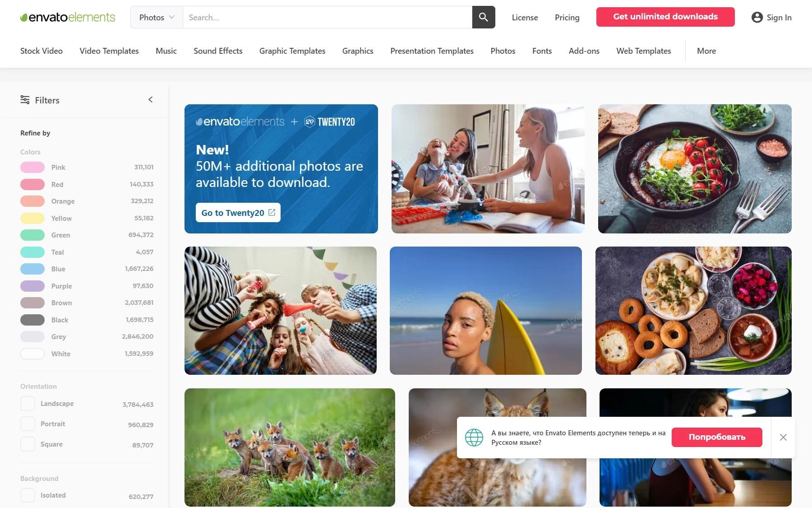This screenshot has width=812, height=508.
Task: Enable the Landscape orientation checkbox
Action: [28, 403]
